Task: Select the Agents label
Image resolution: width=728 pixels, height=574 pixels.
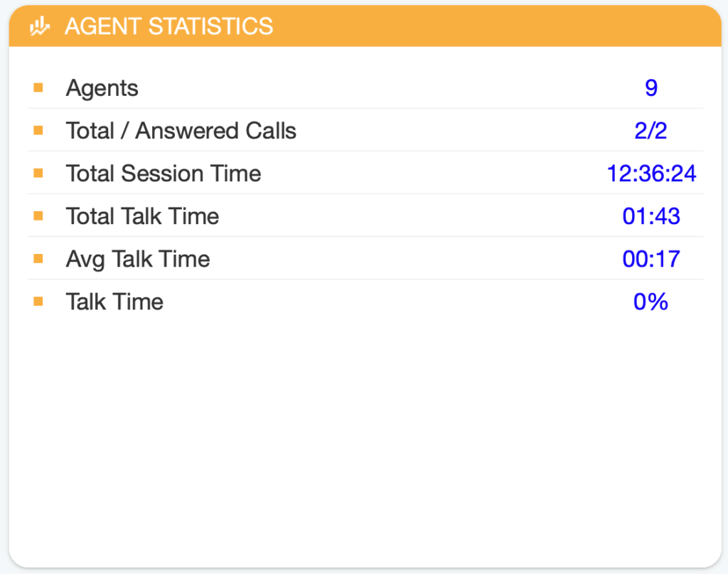Action: tap(102, 88)
